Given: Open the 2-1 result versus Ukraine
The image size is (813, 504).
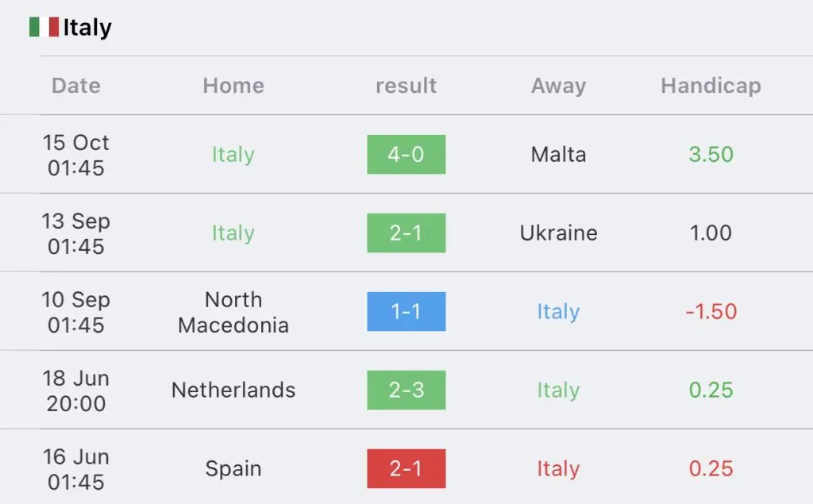Looking at the screenshot, I should 406,233.
